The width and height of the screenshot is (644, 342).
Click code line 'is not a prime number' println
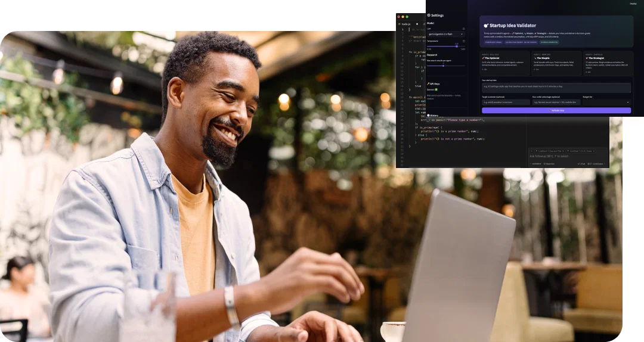coord(452,139)
